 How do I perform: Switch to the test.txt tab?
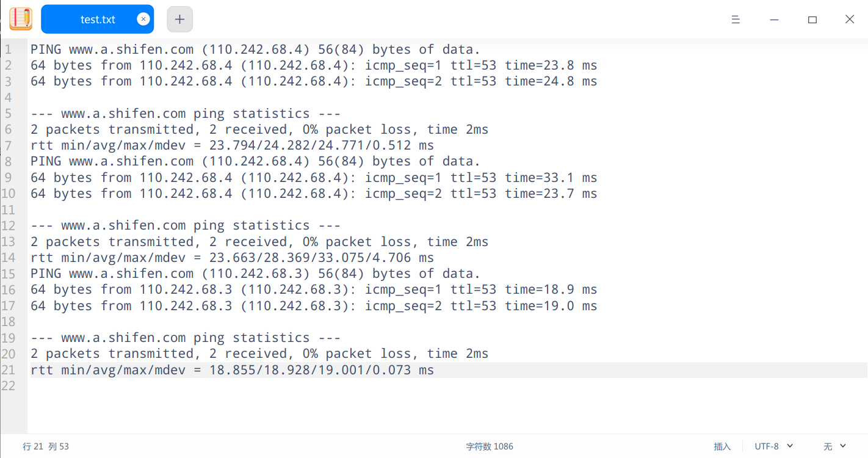coord(98,20)
